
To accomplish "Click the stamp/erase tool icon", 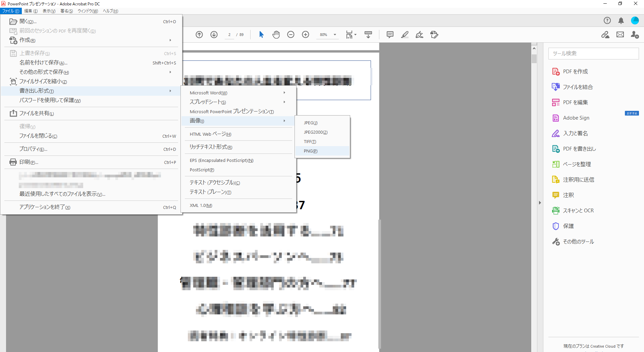I will pos(434,35).
